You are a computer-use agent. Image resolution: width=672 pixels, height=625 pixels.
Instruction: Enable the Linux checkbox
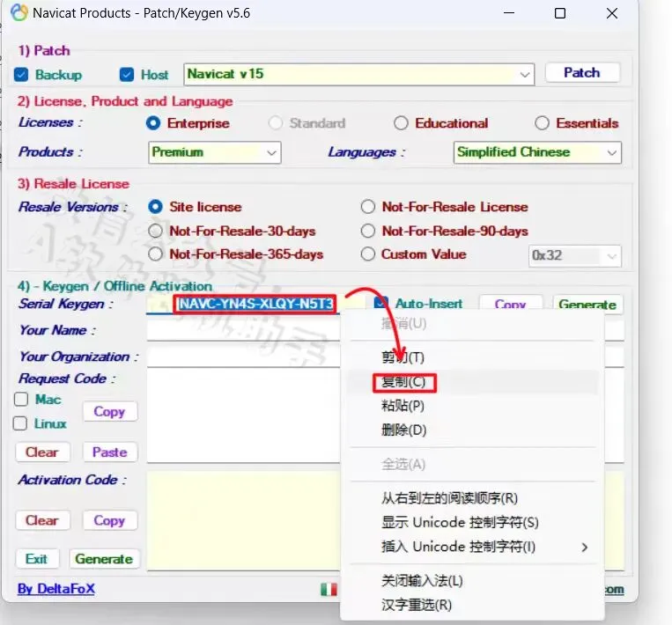(x=19, y=423)
